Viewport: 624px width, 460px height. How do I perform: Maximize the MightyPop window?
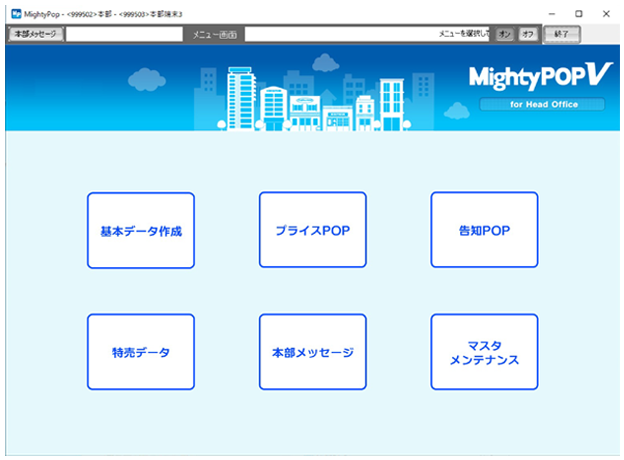coord(578,13)
